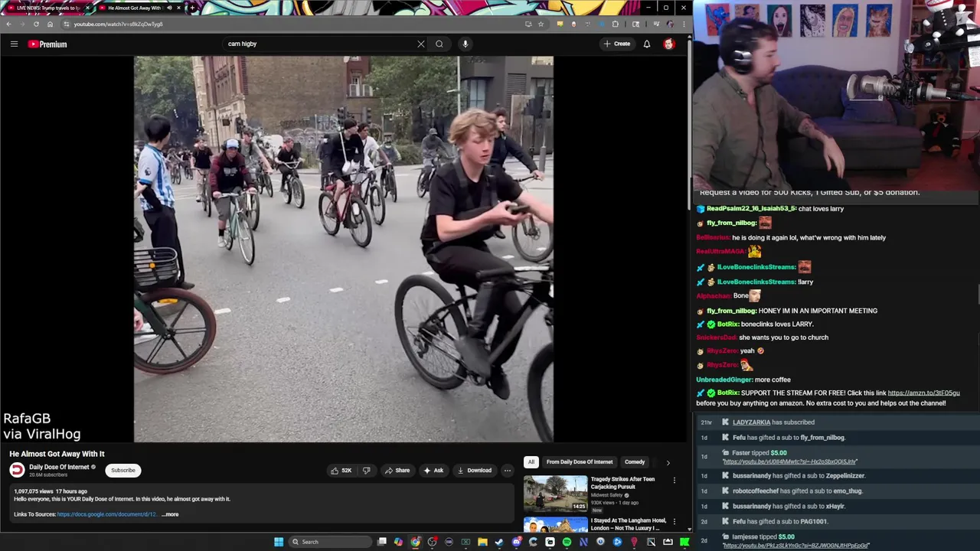This screenshot has height=551, width=980.
Task: Play Tragedy Strikes After Teen Carjacking thumbnail
Action: [x=556, y=494]
